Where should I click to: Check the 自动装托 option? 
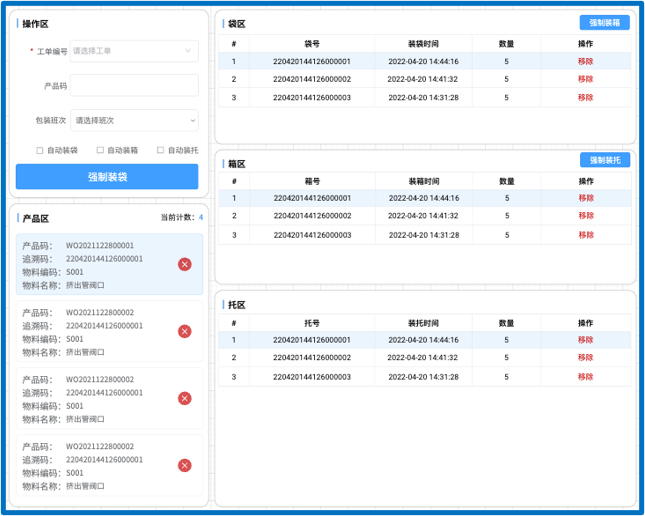[x=161, y=150]
